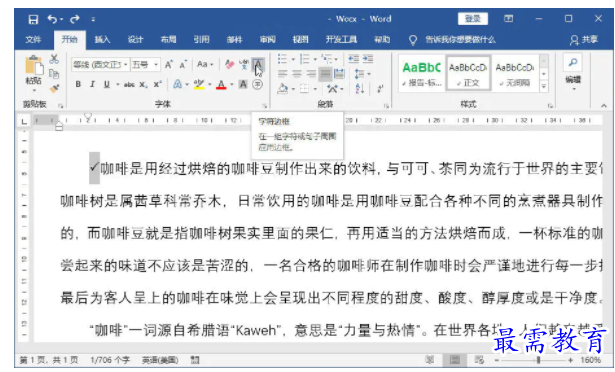Viewport: 615px width, 372px height.
Task: Toggle underline formatting
Action: (107, 84)
